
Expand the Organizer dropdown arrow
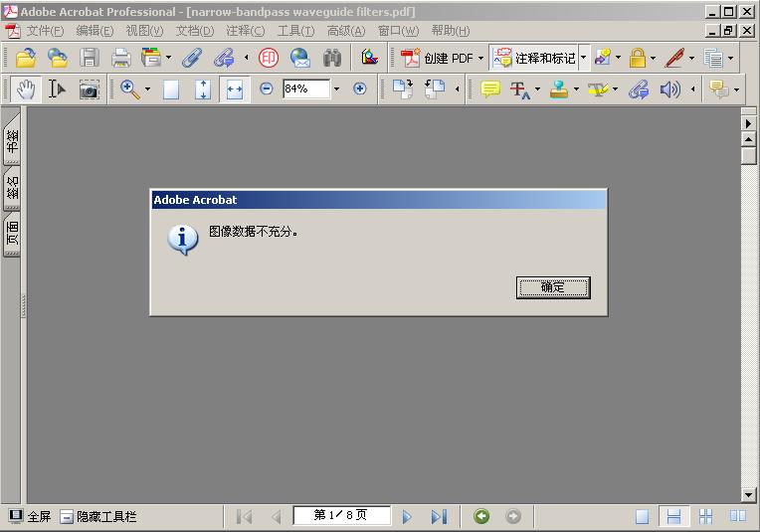coord(168,58)
